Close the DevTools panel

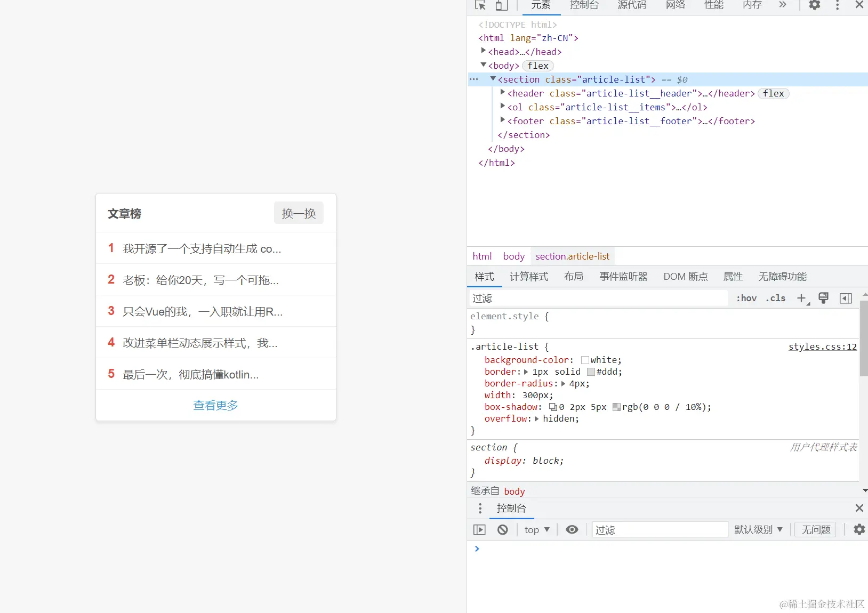tap(859, 5)
